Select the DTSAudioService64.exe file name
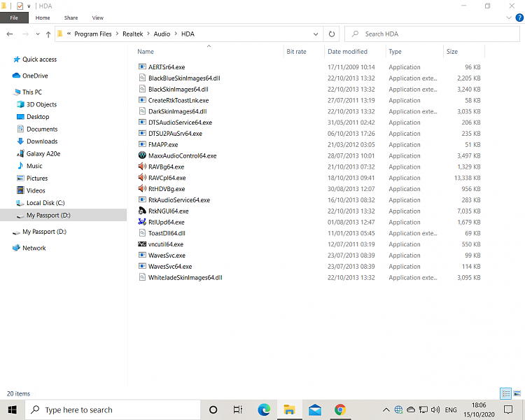The height and width of the screenshot is (420, 525). (x=180, y=122)
